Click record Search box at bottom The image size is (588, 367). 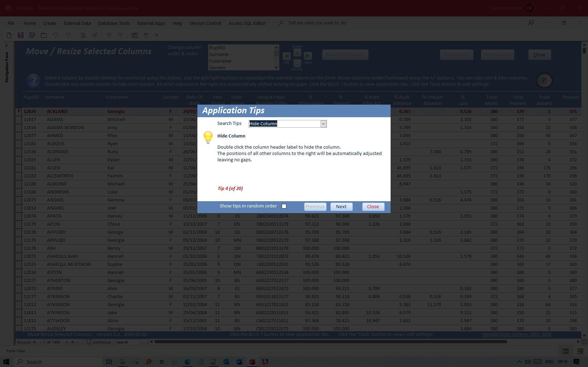[x=127, y=342]
